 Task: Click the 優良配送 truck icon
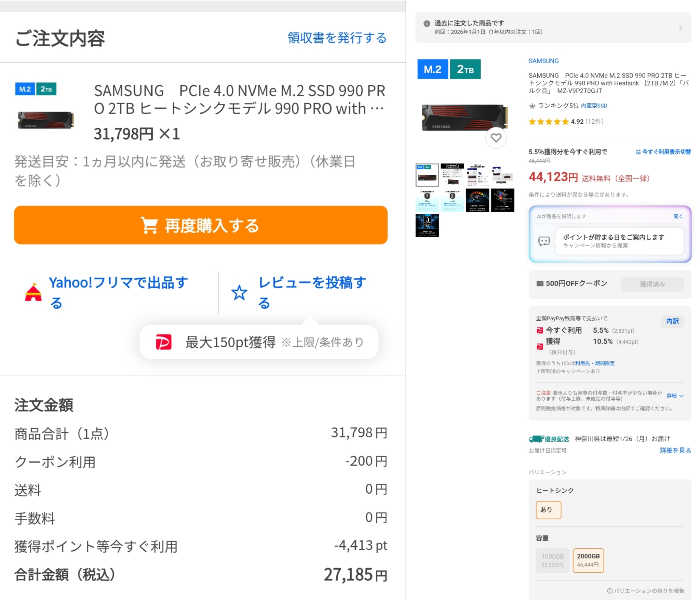(536, 439)
